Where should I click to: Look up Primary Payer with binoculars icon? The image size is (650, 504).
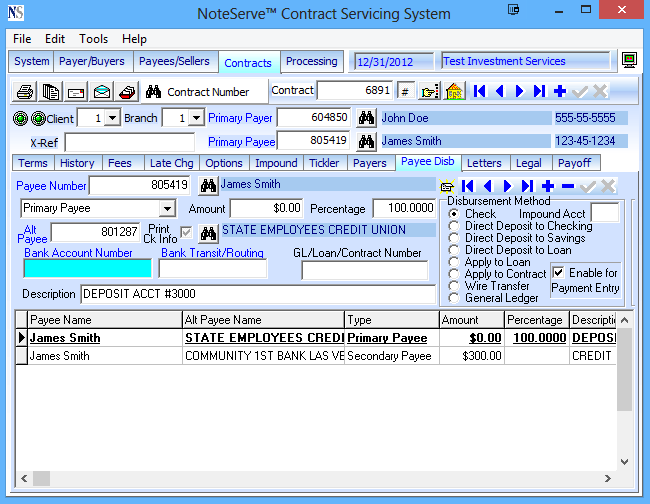click(366, 118)
